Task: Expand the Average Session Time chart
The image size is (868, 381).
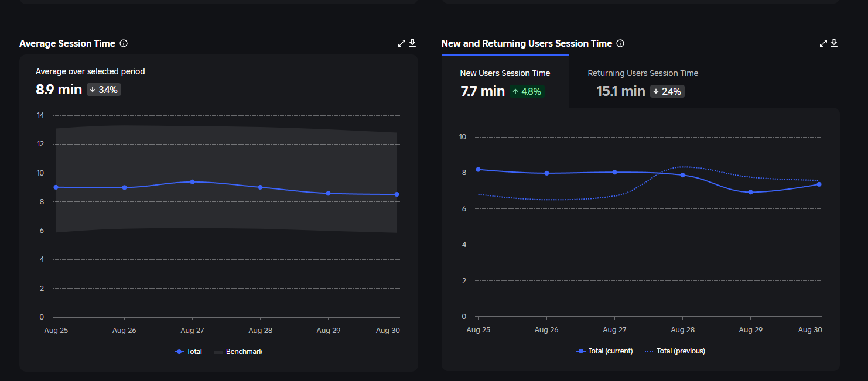Action: pos(402,43)
